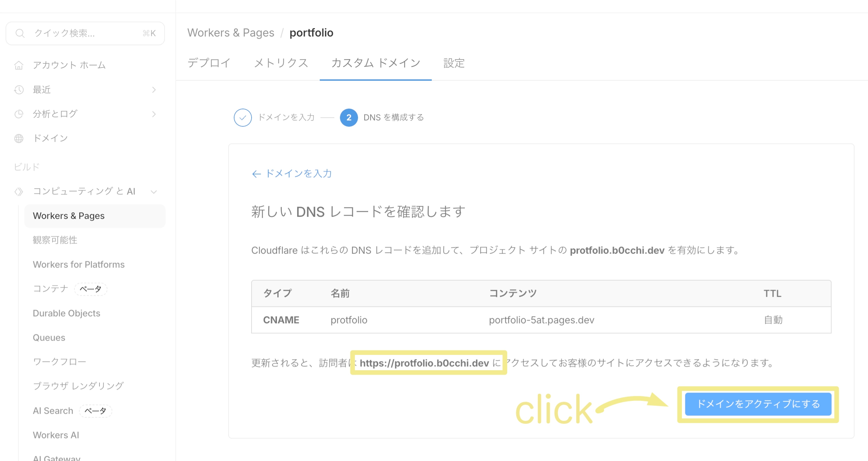Click the portfolio breadcrumb entry
The image size is (868, 461).
tap(311, 32)
